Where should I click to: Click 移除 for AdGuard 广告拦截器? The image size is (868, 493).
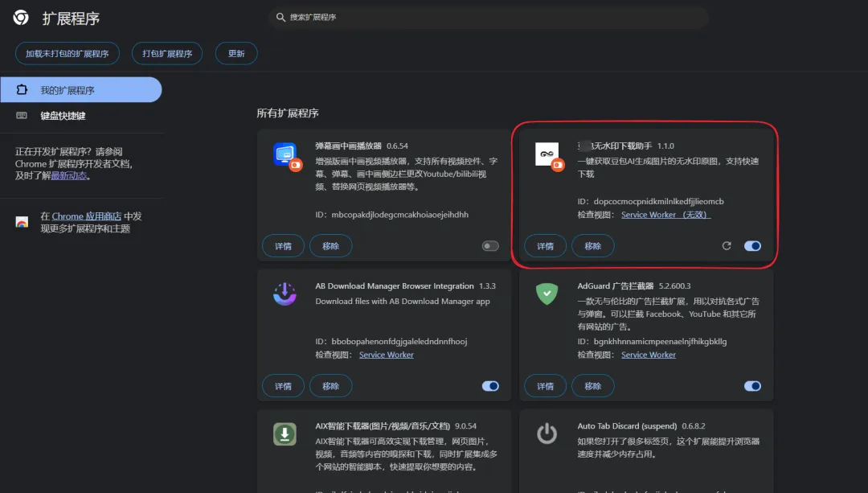(x=593, y=386)
